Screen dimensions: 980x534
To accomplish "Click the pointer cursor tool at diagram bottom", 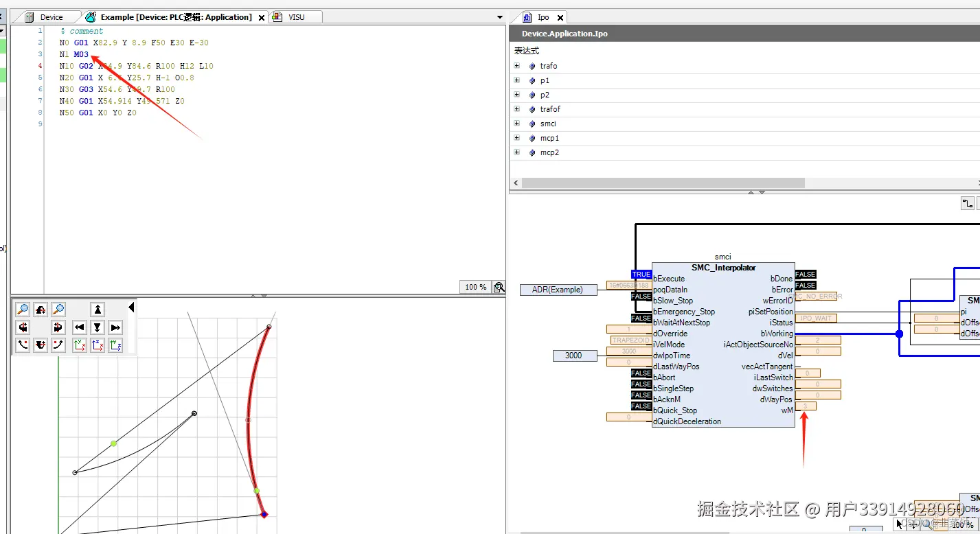I will coord(900,525).
